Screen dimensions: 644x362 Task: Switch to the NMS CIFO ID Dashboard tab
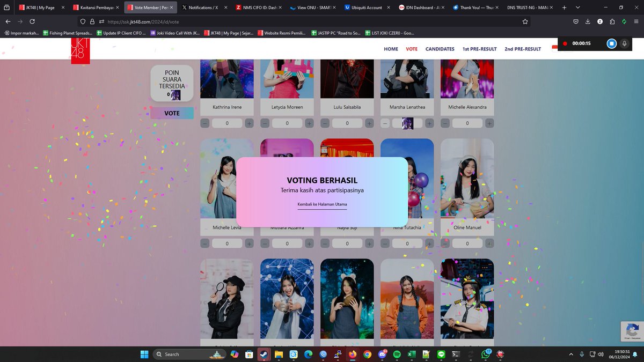pos(259,8)
